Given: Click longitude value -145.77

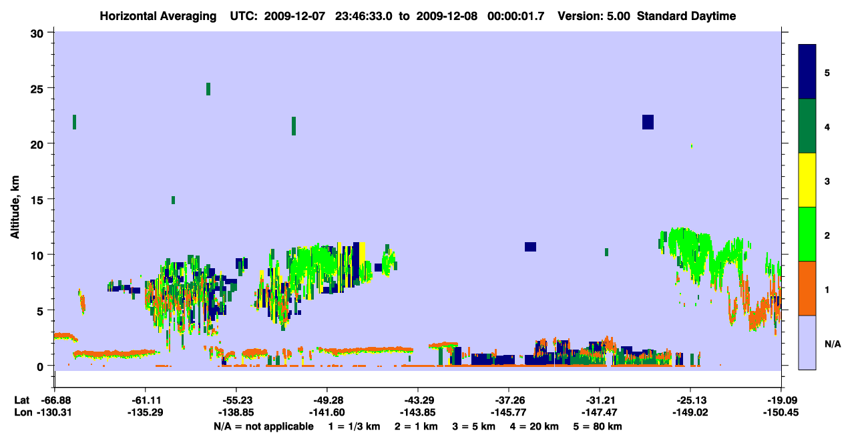Looking at the screenshot, I should point(509,412).
